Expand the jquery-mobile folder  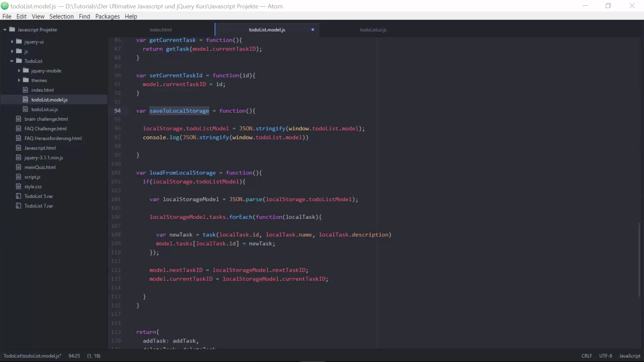point(19,71)
